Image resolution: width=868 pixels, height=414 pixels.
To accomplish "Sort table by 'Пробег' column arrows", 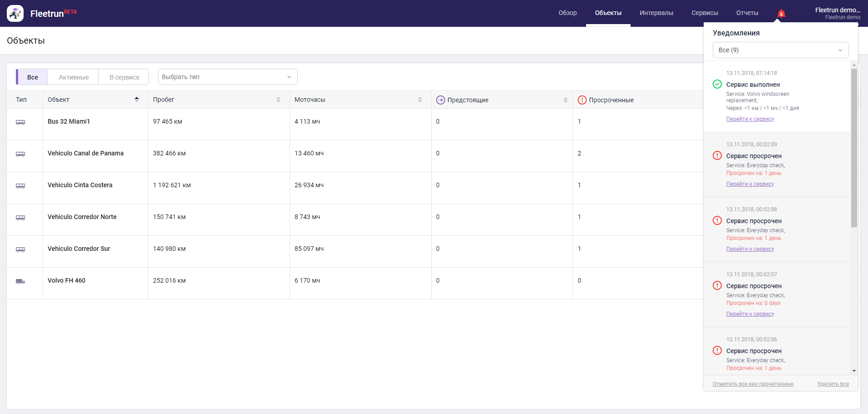I will pos(278,100).
